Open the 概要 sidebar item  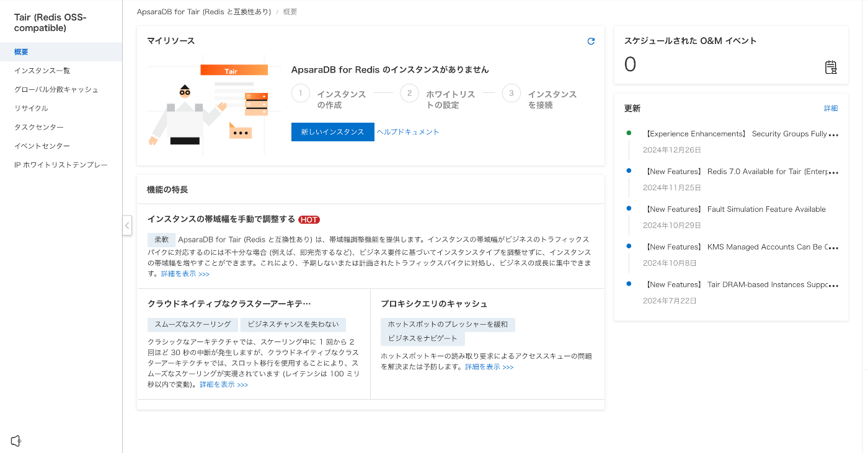point(61,52)
